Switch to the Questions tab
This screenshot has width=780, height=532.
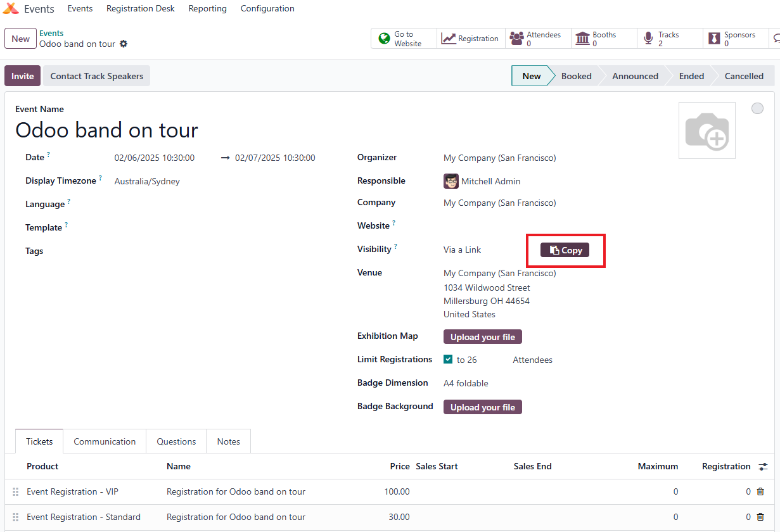(x=176, y=441)
